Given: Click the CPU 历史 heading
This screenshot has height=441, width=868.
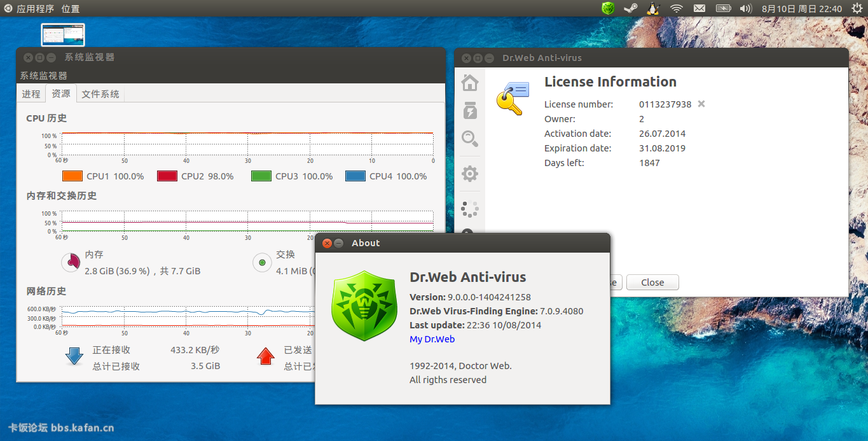Looking at the screenshot, I should click(46, 118).
